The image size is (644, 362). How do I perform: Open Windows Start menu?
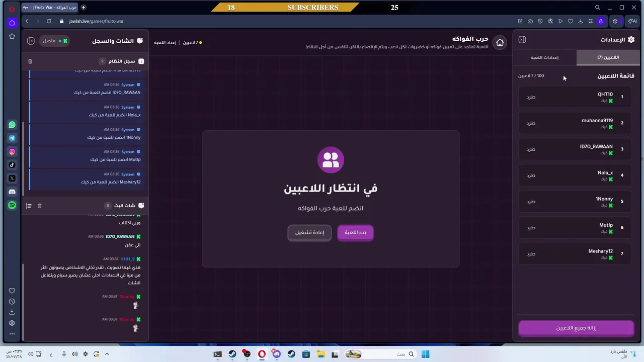(426, 354)
